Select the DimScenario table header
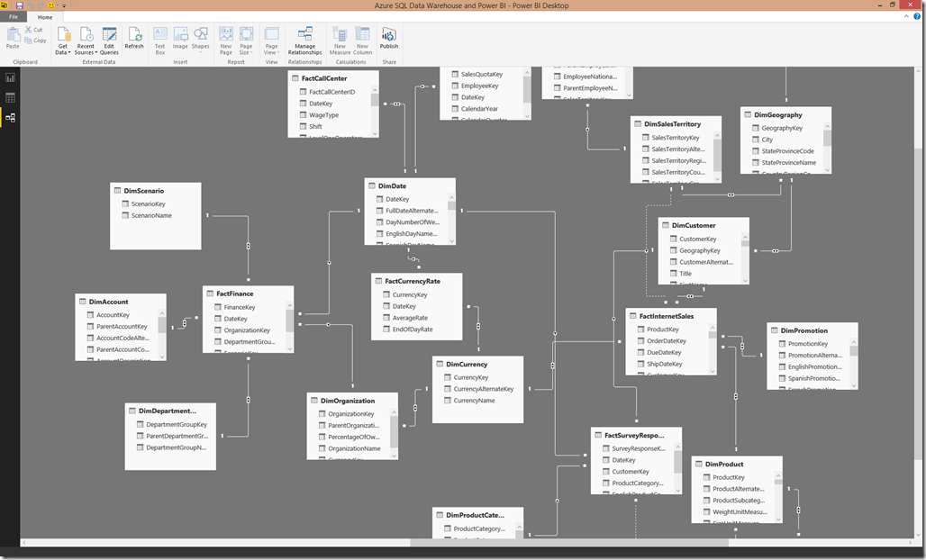This screenshot has height=560, width=926. tap(155, 191)
